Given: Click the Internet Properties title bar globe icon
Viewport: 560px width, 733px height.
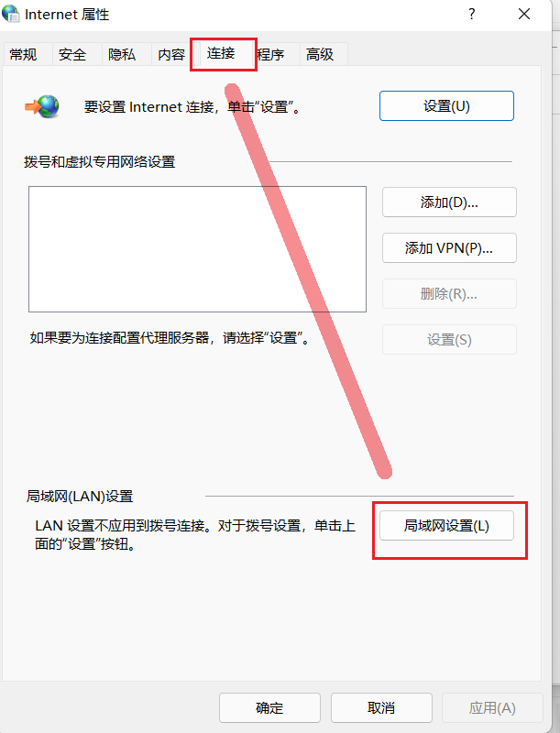Looking at the screenshot, I should (11, 14).
